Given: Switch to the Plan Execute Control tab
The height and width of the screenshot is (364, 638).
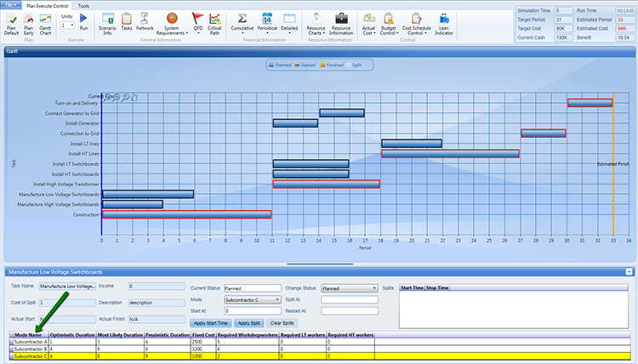Looking at the screenshot, I should pyautogui.click(x=47, y=6).
